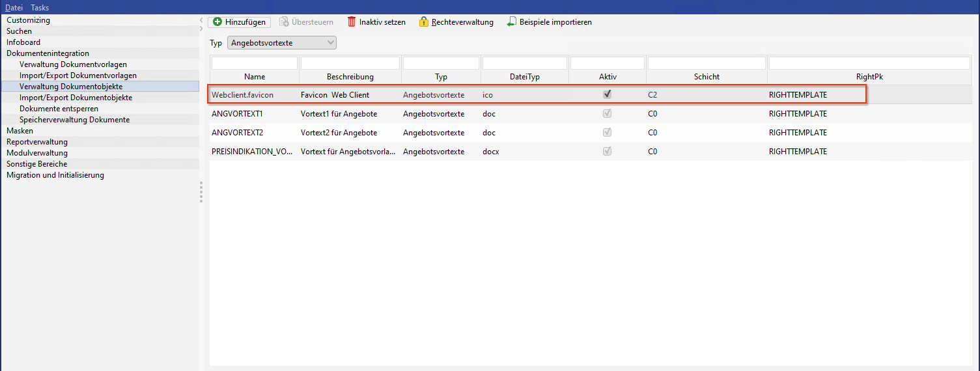The width and height of the screenshot is (980, 371).
Task: Open Import/Export Dokumentvorlagen in the sidebar
Action: pyautogui.click(x=78, y=76)
